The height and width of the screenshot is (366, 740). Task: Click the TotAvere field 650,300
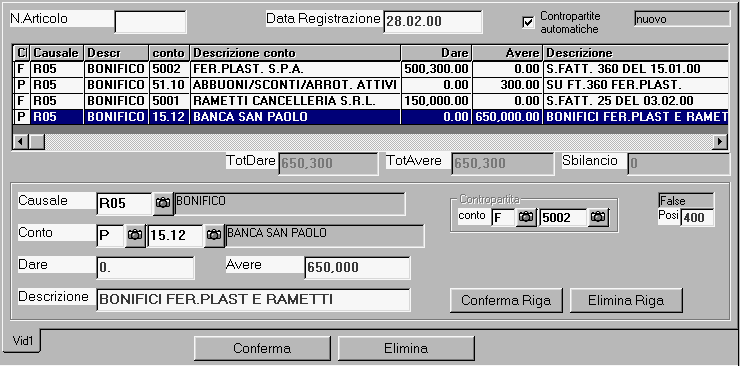point(503,163)
